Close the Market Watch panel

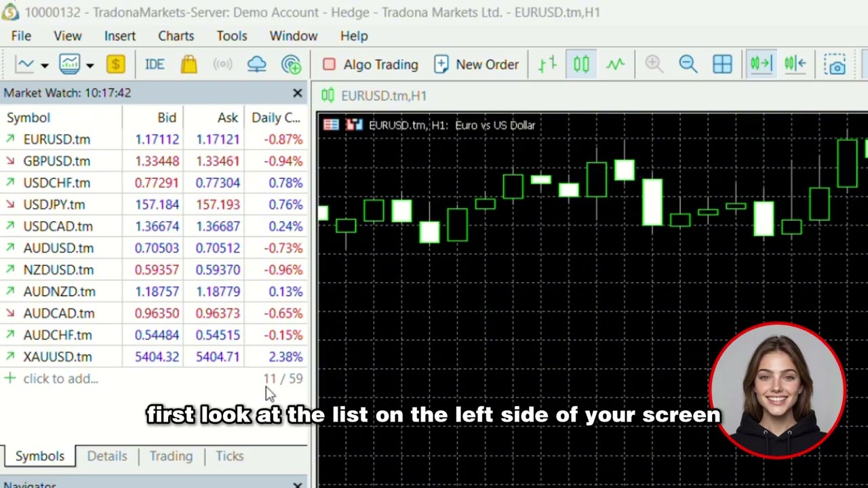point(298,93)
